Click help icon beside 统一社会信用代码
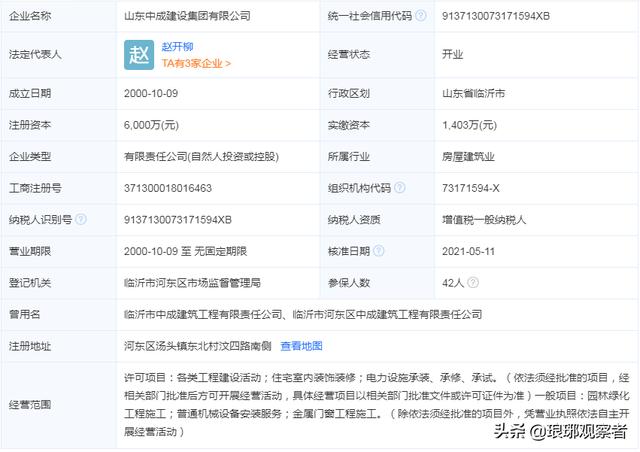640x452 pixels. 420,17
